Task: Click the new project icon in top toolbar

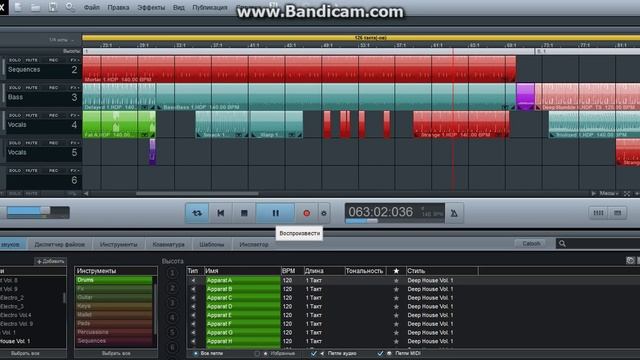Action: click(19, 7)
